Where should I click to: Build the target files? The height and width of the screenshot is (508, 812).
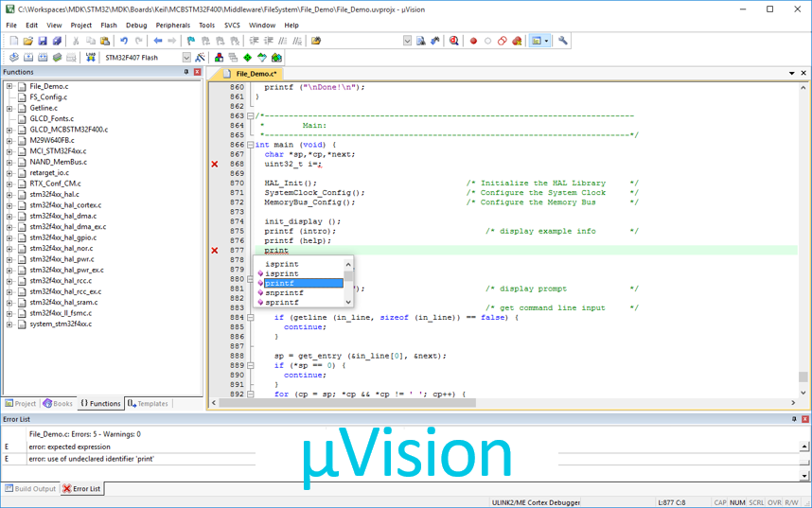28,58
